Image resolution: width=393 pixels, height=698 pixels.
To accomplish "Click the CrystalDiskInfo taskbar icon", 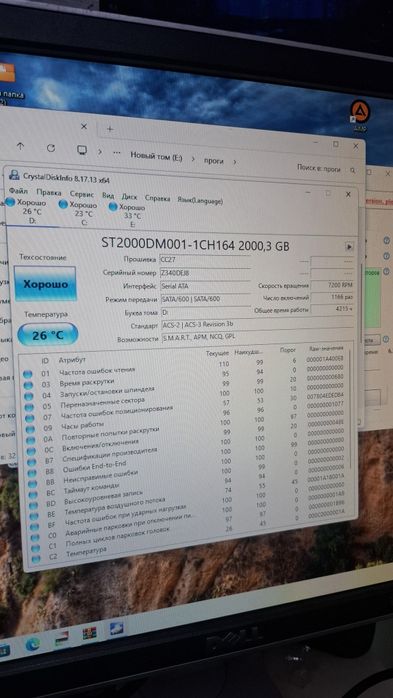I will point(117,629).
